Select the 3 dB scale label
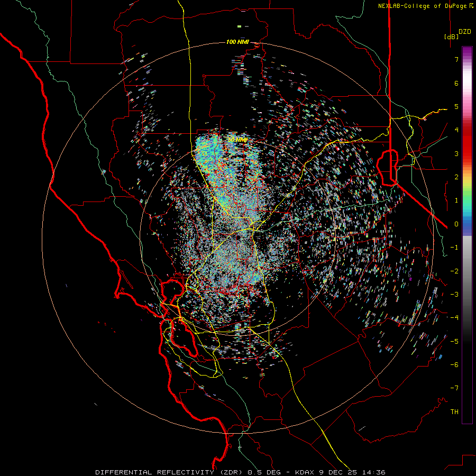Viewport: 476px width, 476px height. click(456, 153)
